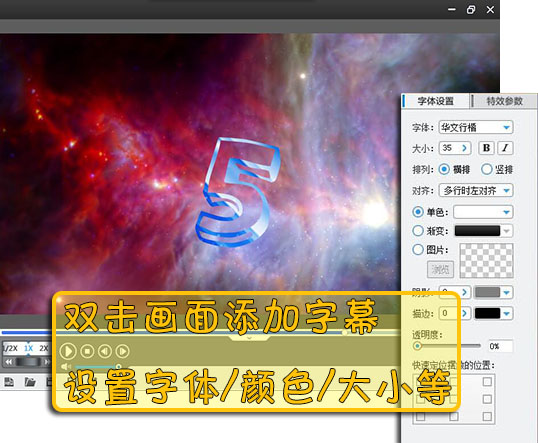Click the 描边 black color swatch
538x443 pixels.
click(487, 313)
